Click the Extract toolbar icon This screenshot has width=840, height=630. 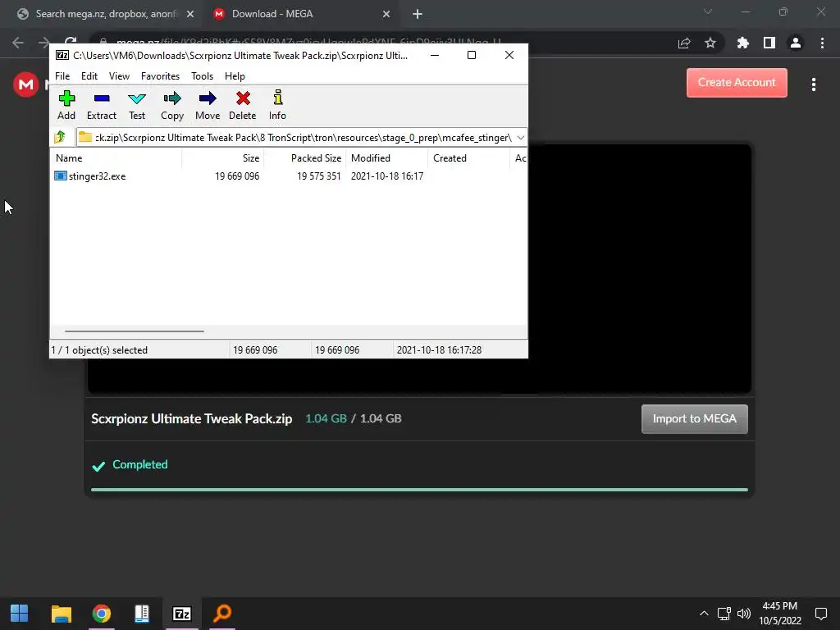pyautogui.click(x=101, y=105)
